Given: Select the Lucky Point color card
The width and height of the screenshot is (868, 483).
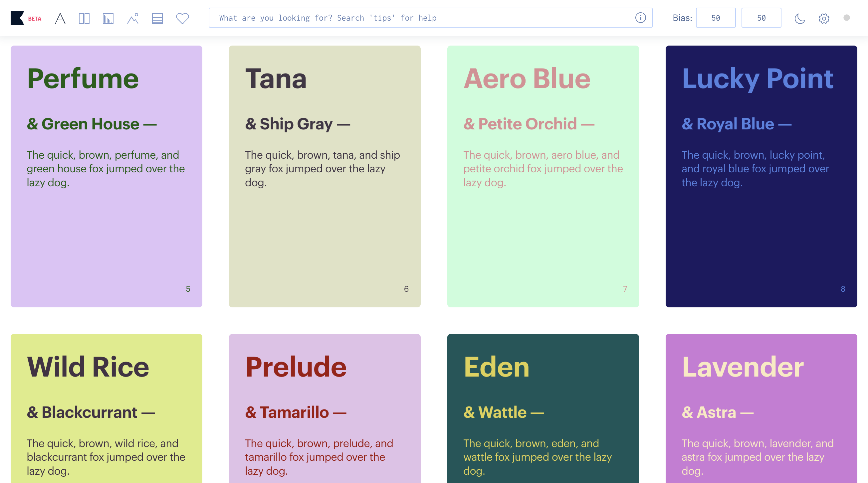Looking at the screenshot, I should tap(761, 176).
